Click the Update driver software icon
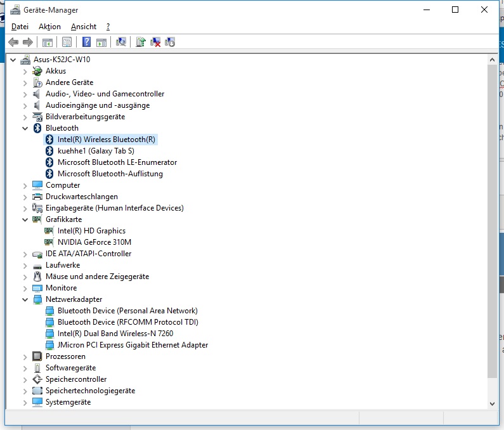 pos(141,42)
